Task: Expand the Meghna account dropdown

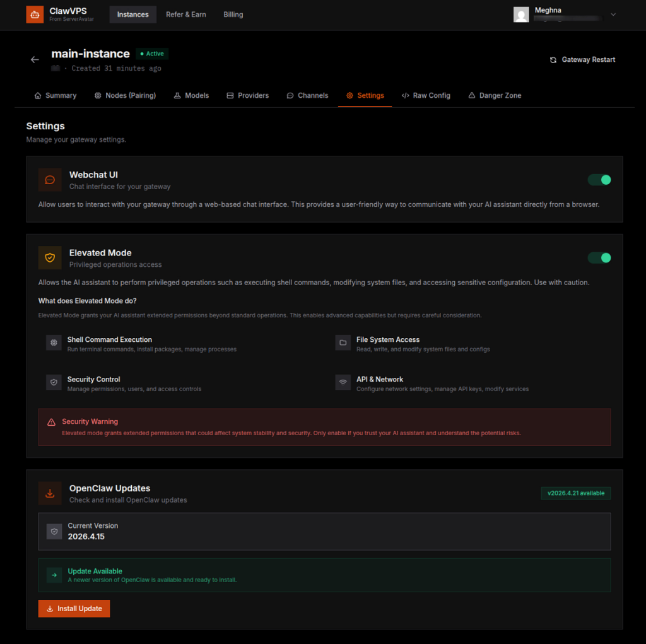Action: [x=613, y=15]
